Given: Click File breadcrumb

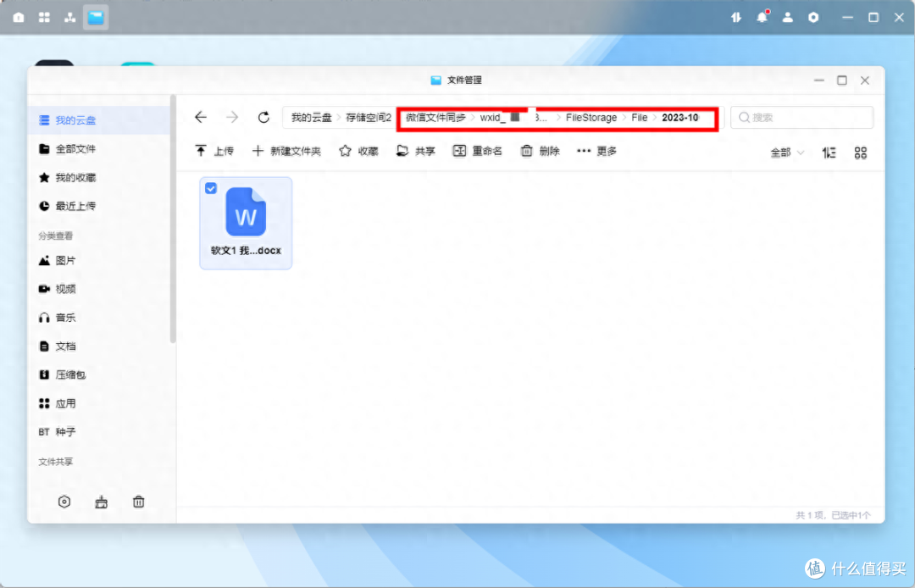Looking at the screenshot, I should tap(640, 117).
